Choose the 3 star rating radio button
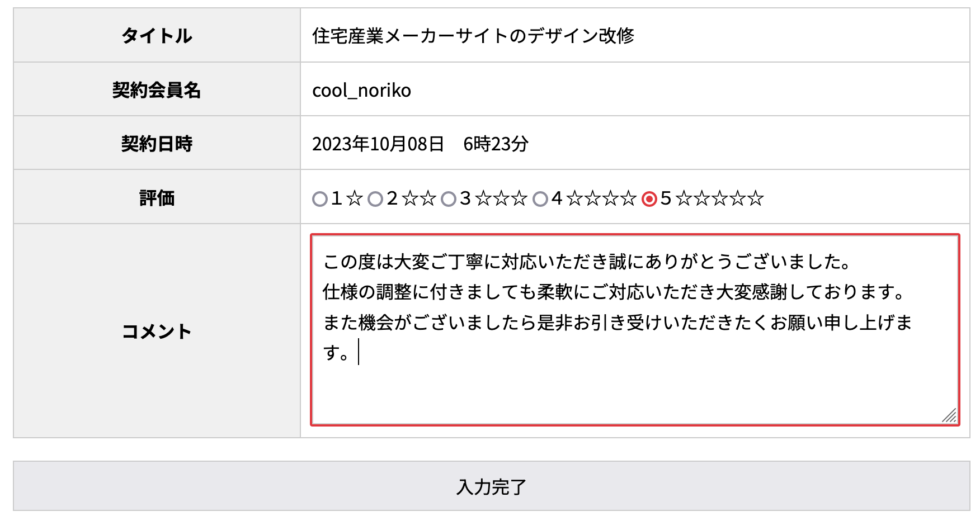The height and width of the screenshot is (521, 980). pos(449,199)
